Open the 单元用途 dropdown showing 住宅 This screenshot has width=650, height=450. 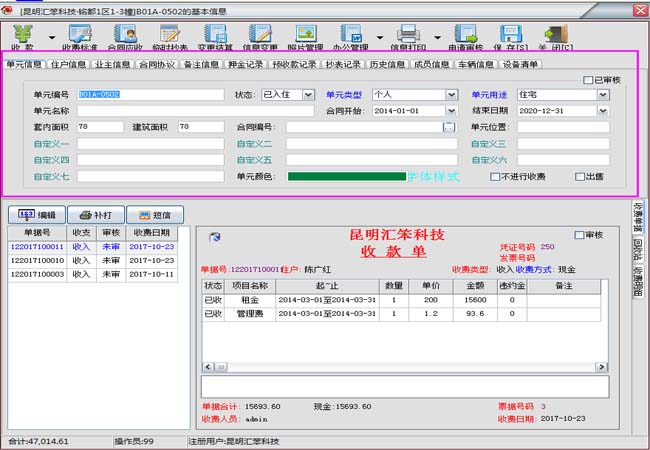point(603,95)
